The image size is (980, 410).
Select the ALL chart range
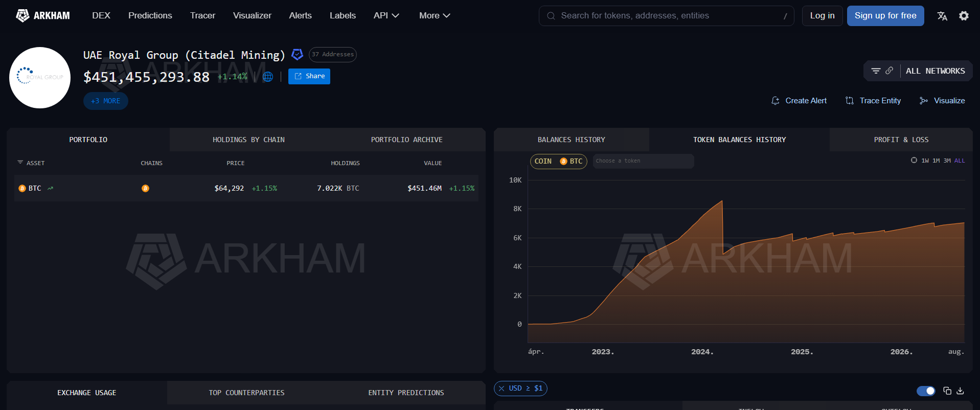960,161
